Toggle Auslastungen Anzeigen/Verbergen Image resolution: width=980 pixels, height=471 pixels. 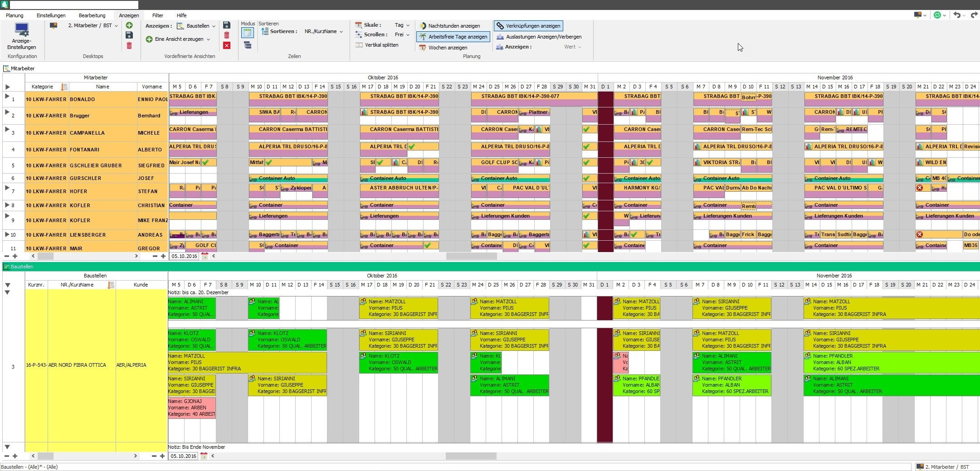[x=539, y=37]
